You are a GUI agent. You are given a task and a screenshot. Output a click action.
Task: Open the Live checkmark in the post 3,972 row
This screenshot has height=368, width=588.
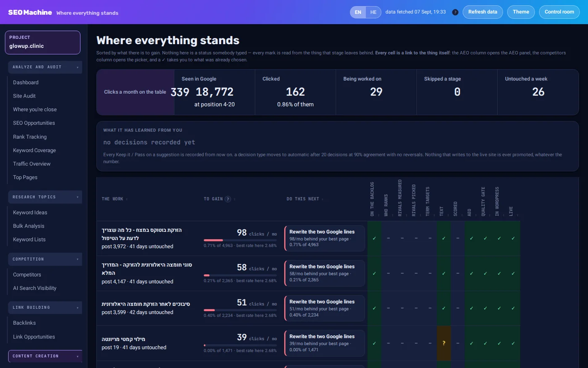[x=513, y=238]
